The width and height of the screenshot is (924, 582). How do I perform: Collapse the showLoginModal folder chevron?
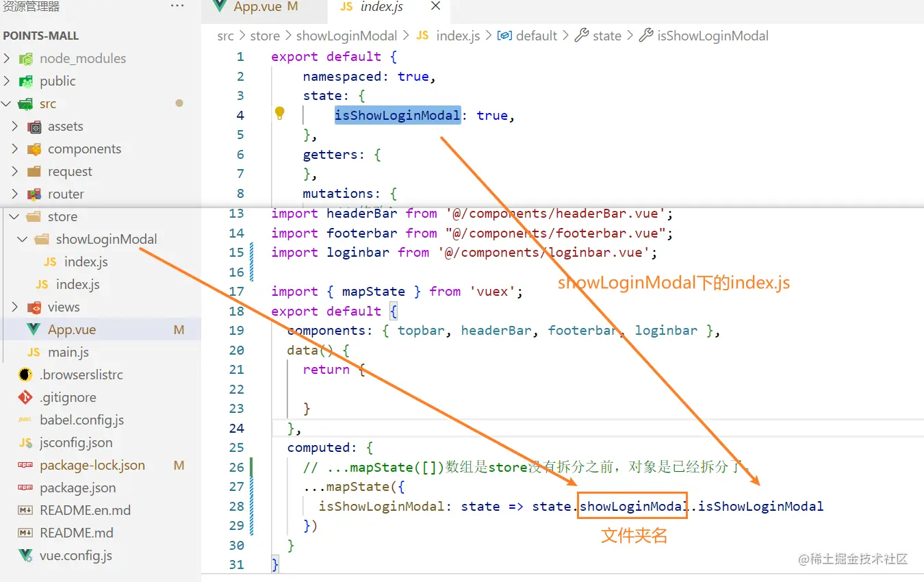point(23,240)
